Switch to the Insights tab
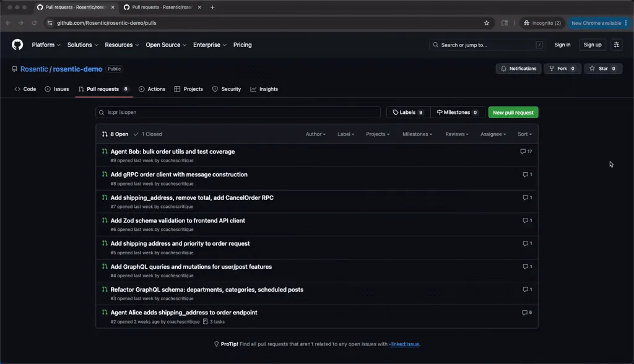634x364 pixels. [x=264, y=89]
